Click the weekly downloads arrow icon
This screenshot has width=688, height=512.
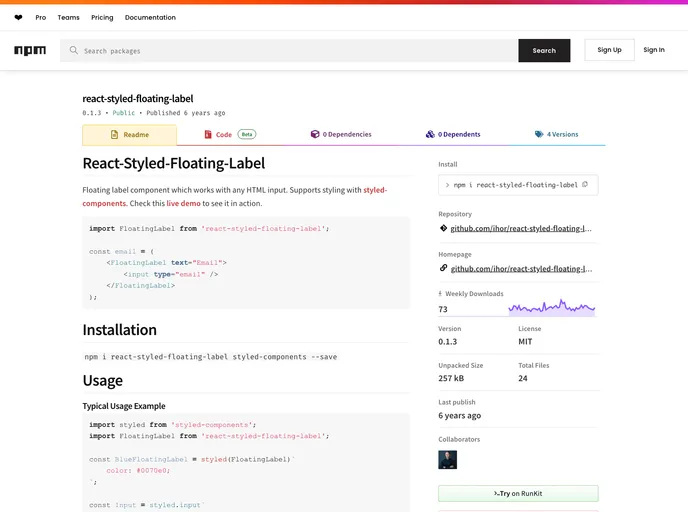coord(440,294)
